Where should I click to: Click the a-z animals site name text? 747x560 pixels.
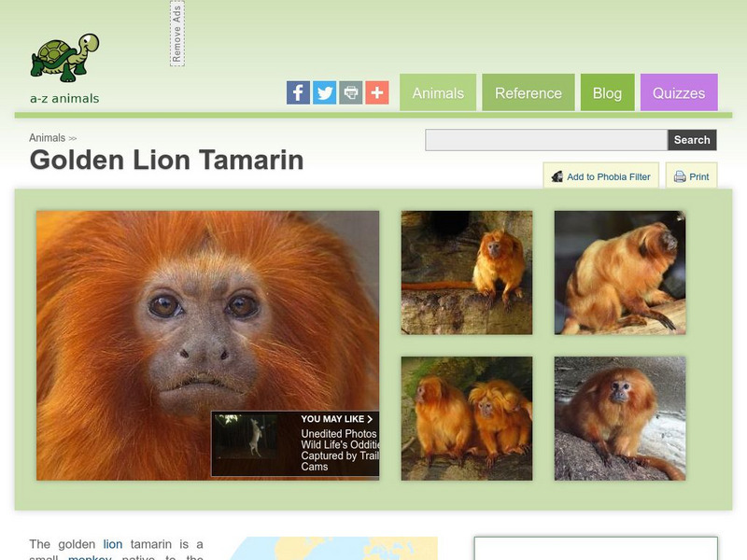(64, 98)
